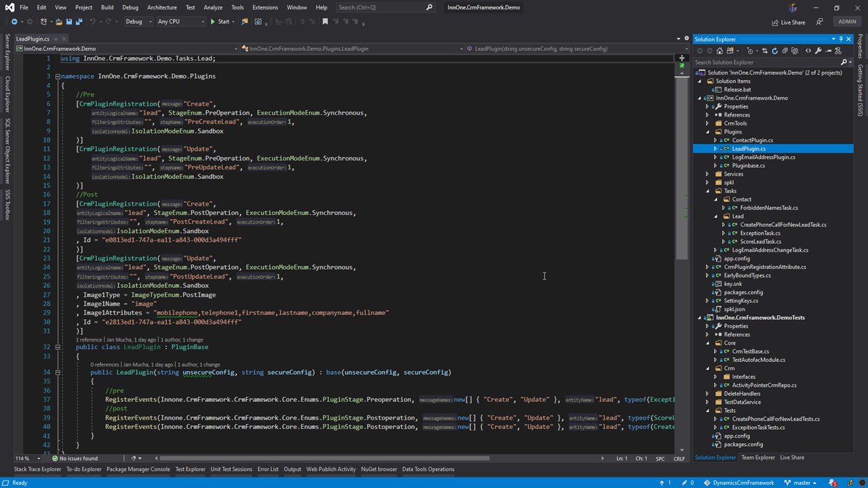This screenshot has width=868, height=488.
Task: Close the LeadPlugin.cs editor tab
Action: 65,39
